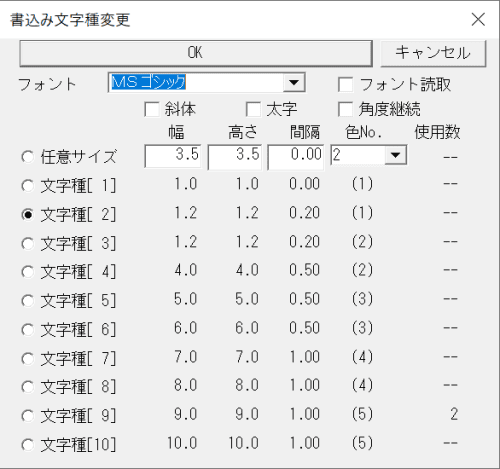Click the 間隔 input field
This screenshot has height=469, width=500.
click(x=296, y=157)
